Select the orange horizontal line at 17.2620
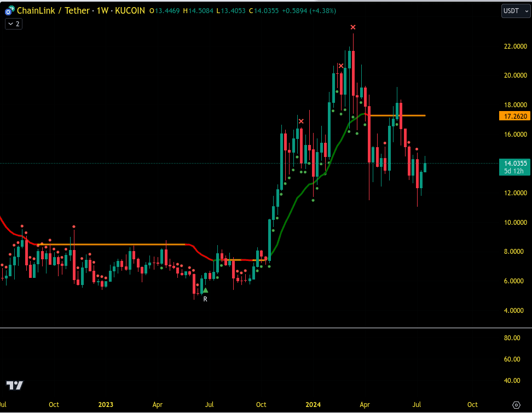The height and width of the screenshot is (413, 532). 397,115
